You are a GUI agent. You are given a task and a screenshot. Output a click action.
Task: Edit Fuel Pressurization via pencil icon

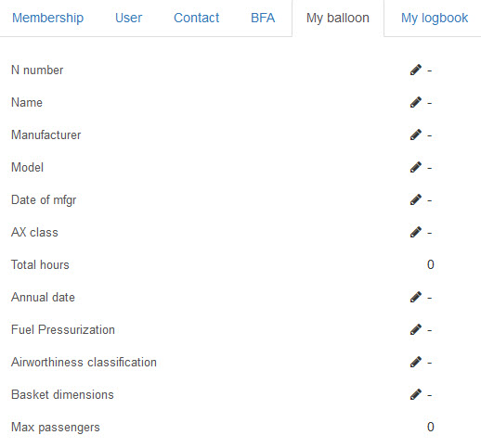coord(416,329)
